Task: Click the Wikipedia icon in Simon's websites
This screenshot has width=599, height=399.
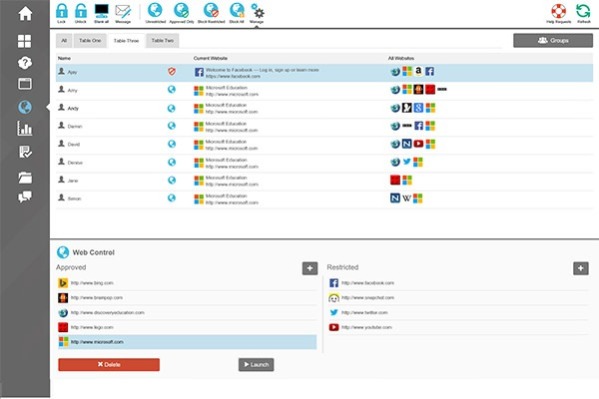Action: [x=406, y=198]
